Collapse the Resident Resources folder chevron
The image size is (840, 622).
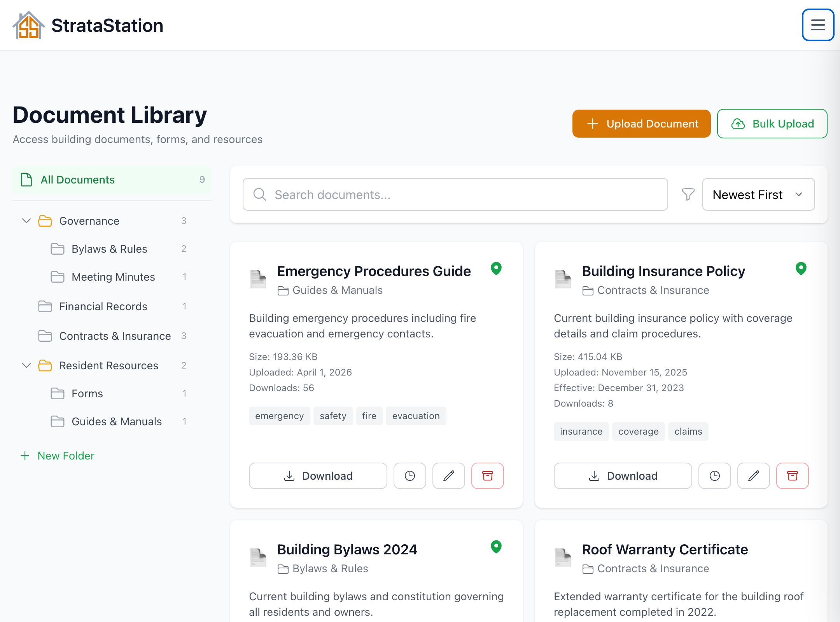tap(26, 365)
